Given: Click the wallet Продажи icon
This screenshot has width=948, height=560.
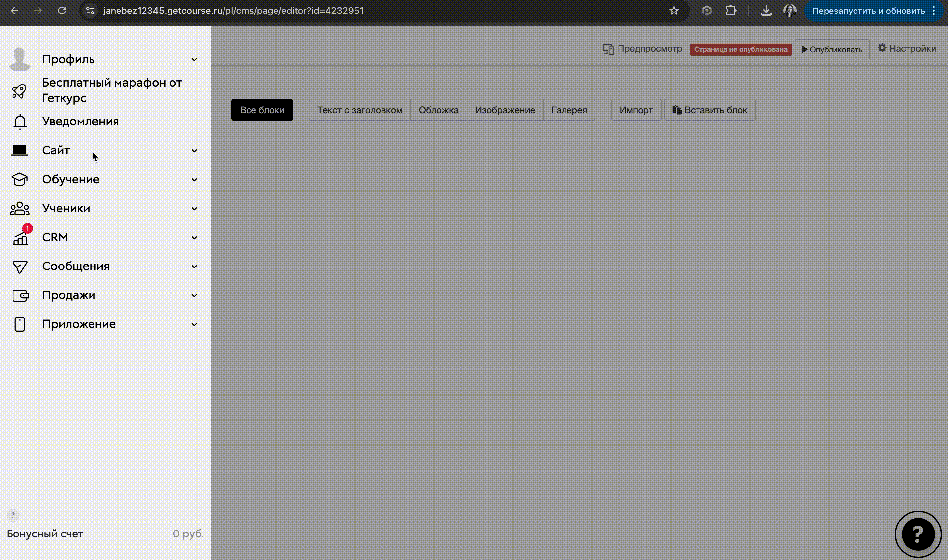Looking at the screenshot, I should [x=20, y=295].
